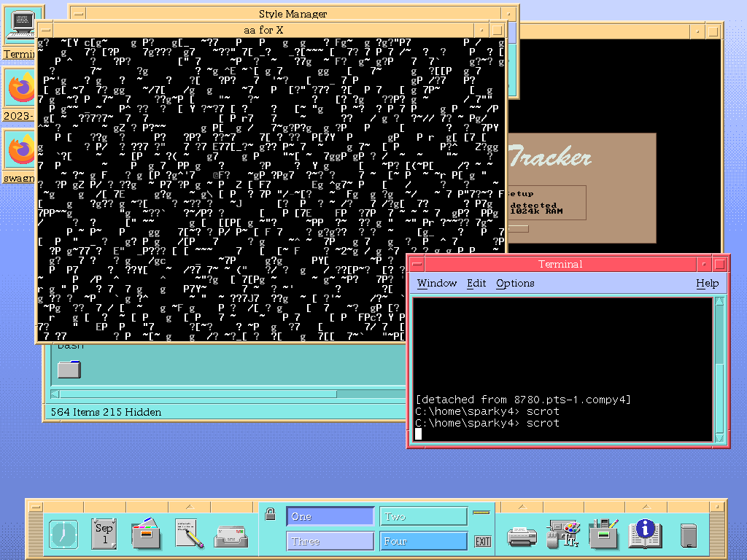Open the Options menu in Terminal
This screenshot has height=560, width=747.
[x=515, y=283]
